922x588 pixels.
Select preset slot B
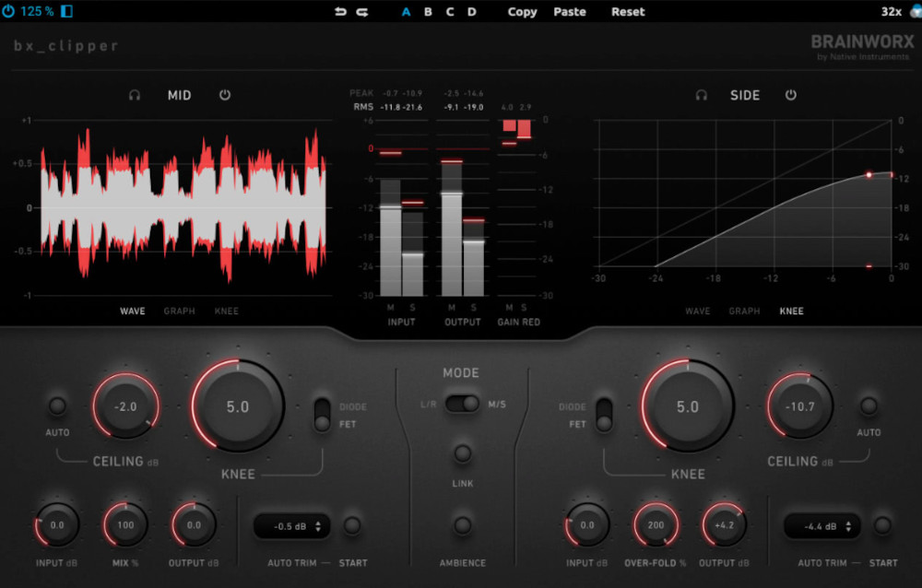428,12
